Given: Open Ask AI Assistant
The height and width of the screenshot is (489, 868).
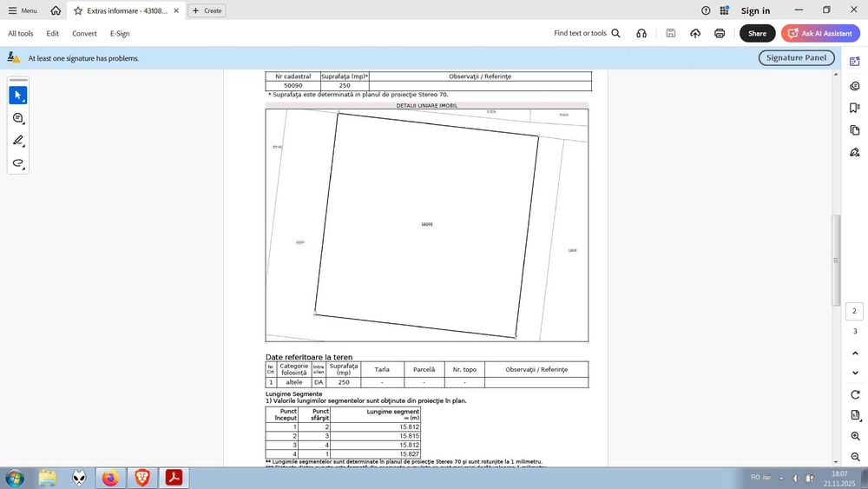Looking at the screenshot, I should [x=820, y=33].
